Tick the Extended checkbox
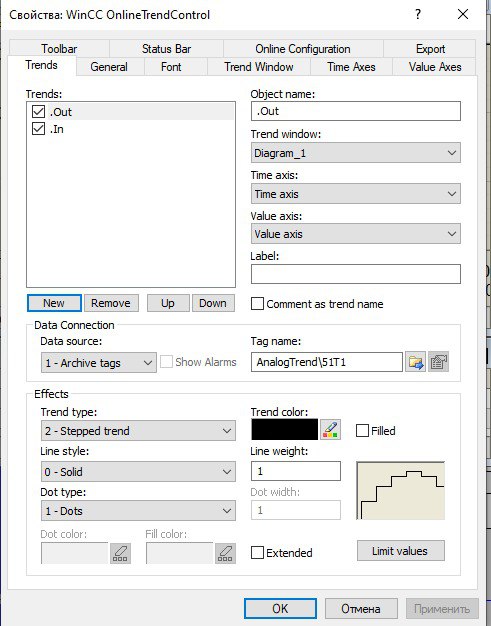Viewport: 491px width, 626px height. click(257, 553)
